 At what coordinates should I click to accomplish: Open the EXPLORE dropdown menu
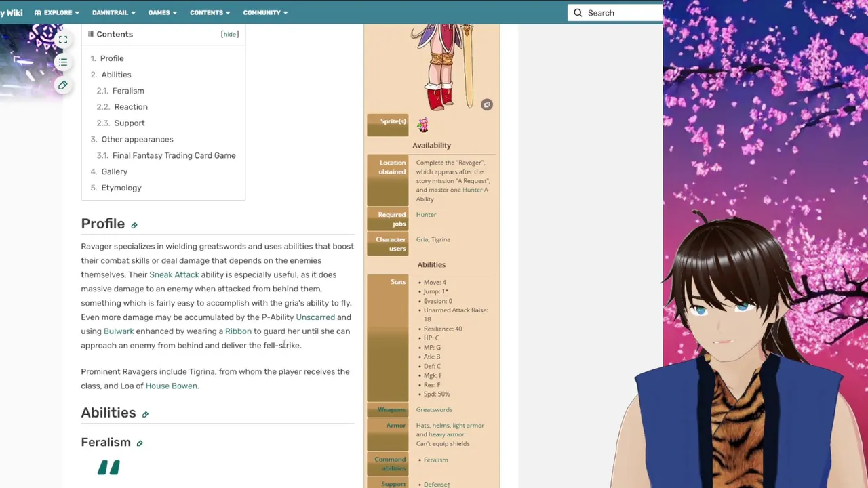57,12
